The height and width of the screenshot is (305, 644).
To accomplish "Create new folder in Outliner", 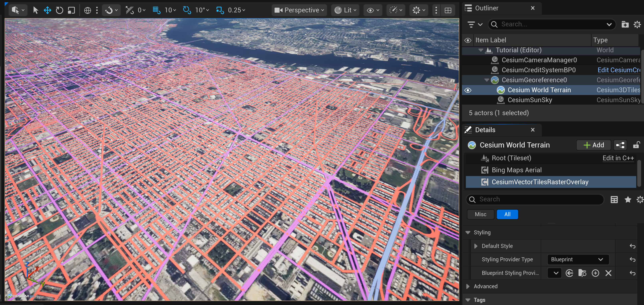I will coord(625,25).
